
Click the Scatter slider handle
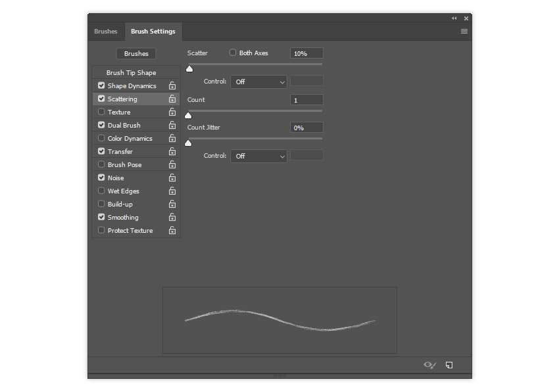(189, 68)
